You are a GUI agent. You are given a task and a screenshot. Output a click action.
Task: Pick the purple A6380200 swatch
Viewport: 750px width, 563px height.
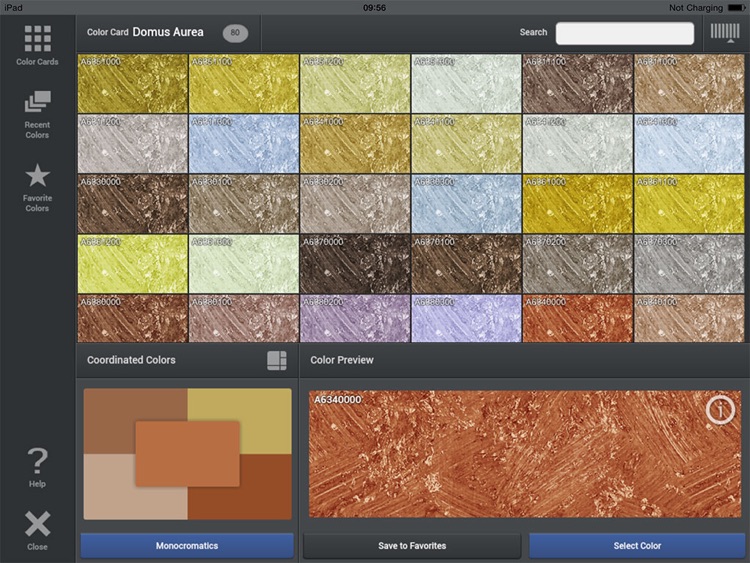(x=355, y=318)
